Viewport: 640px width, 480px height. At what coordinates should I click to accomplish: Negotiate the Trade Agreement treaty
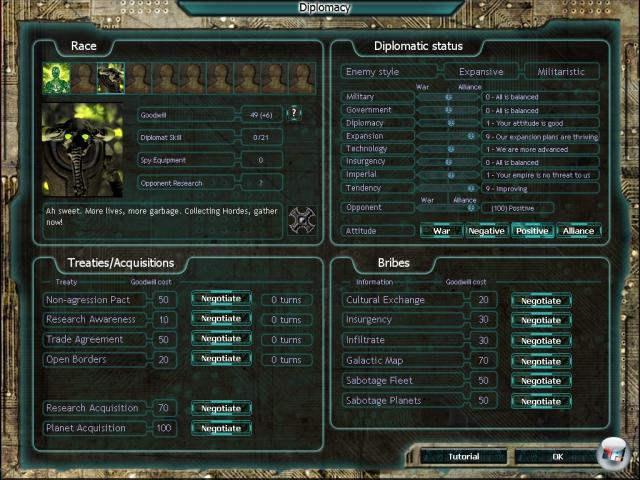point(221,339)
